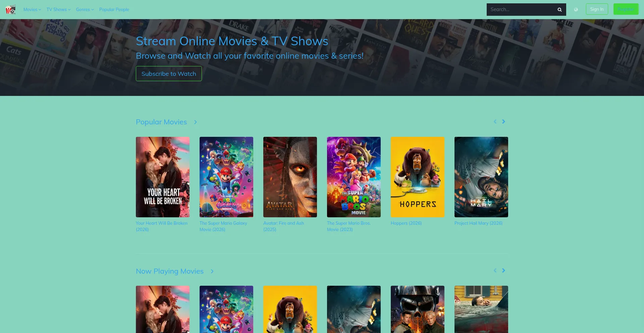Click the popcorn site logo

[11, 9]
